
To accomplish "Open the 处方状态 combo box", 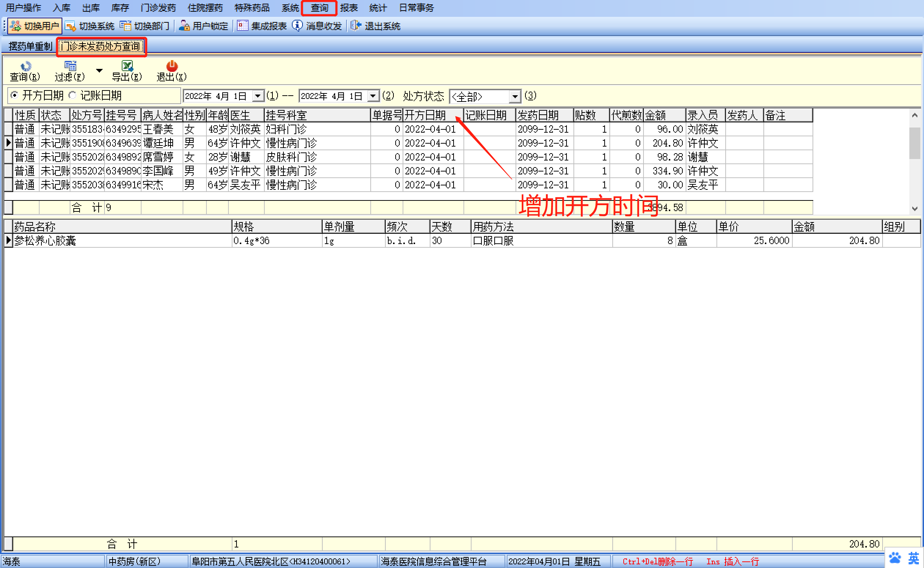I will click(x=515, y=96).
